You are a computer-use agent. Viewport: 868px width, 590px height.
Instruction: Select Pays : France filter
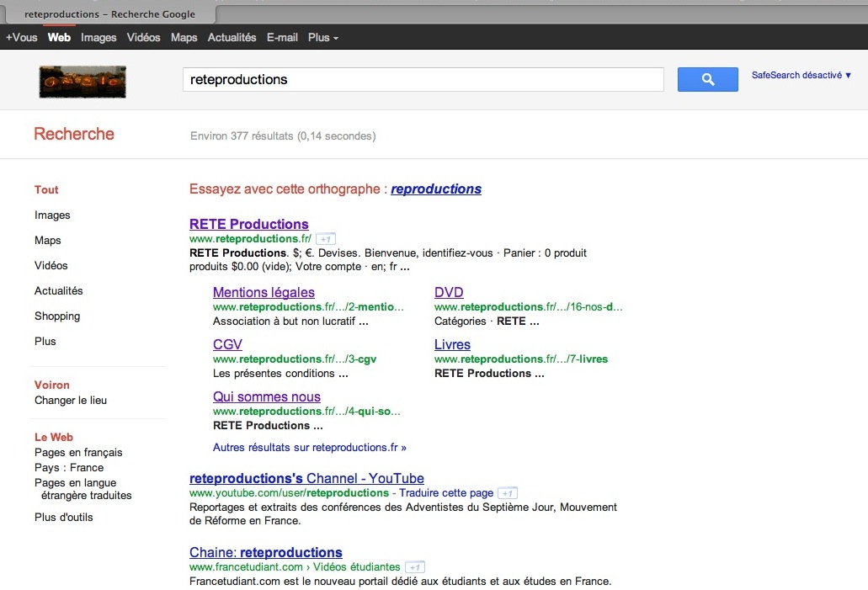[x=69, y=468]
